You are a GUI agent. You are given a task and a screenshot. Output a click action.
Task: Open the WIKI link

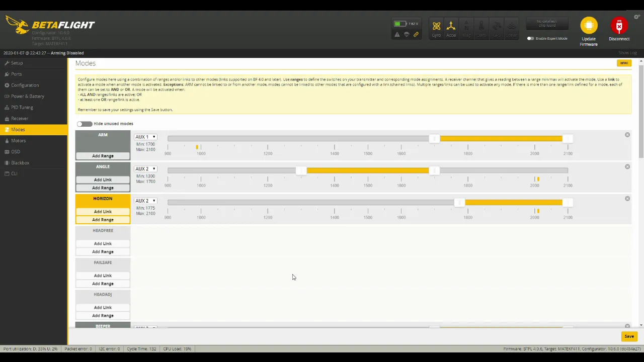pos(624,63)
